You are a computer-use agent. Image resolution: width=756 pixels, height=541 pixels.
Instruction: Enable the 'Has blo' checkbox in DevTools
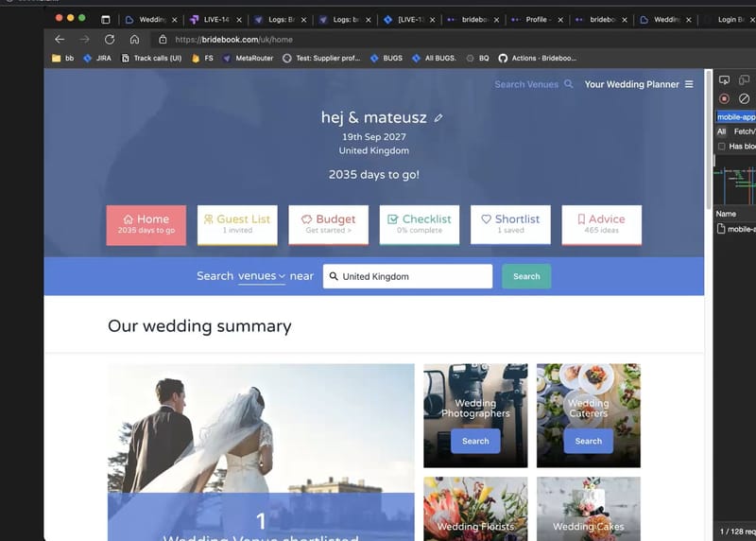point(722,147)
